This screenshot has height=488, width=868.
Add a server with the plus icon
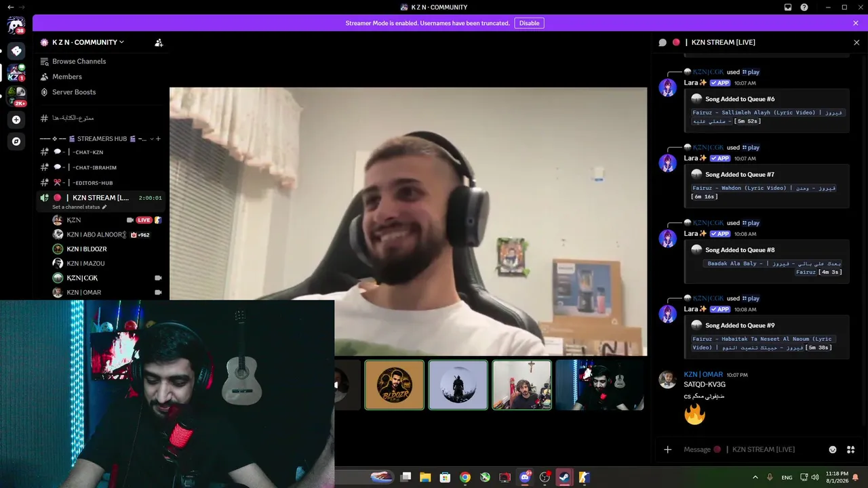16,120
